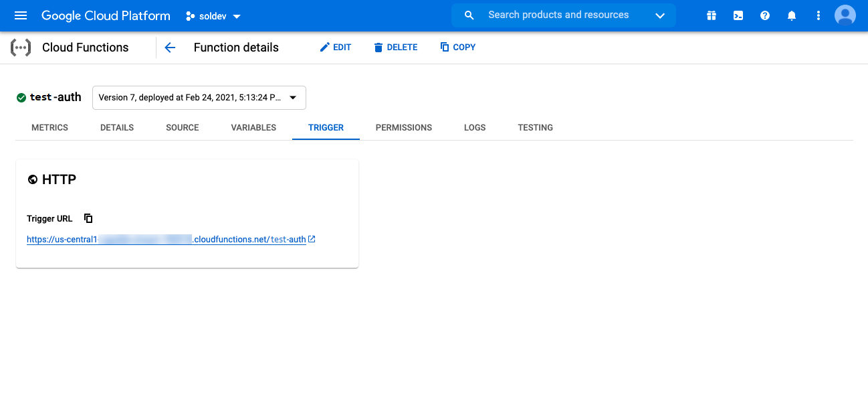Screen dimensions: 868x395
Task: Open the three-dot settings menu
Action: click(819, 15)
